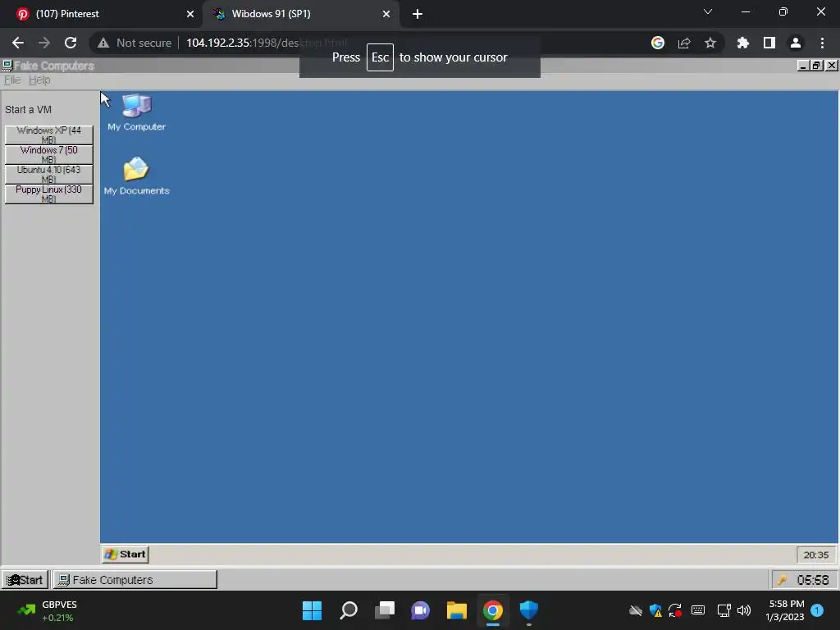Screen dimensions: 840x630
Task: Click the cloud sync tray icon
Action: coord(636,610)
